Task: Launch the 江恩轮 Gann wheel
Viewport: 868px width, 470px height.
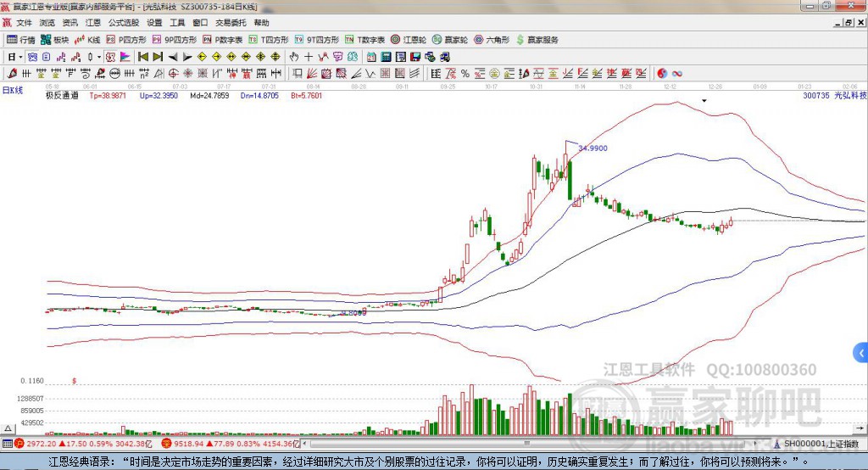Action: pyautogui.click(x=409, y=40)
